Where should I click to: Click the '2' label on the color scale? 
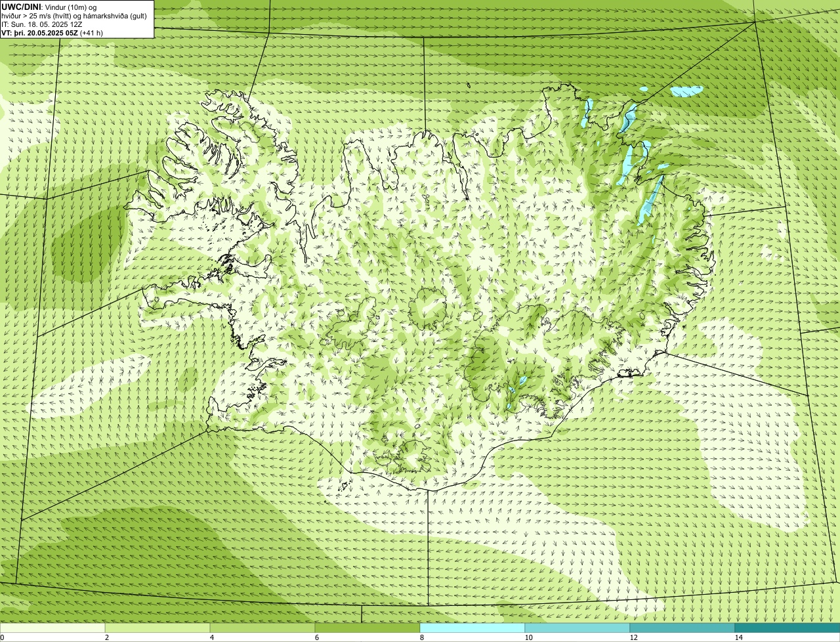click(106, 637)
